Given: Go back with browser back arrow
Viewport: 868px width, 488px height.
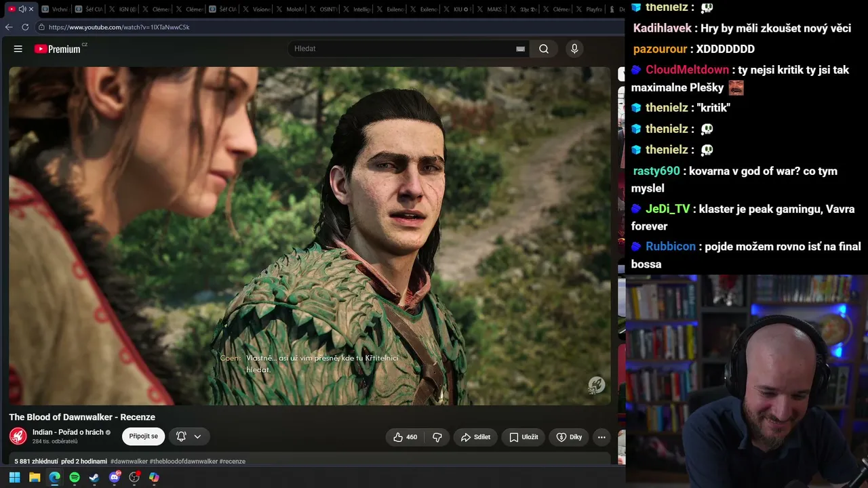Looking at the screenshot, I should pos(9,27).
